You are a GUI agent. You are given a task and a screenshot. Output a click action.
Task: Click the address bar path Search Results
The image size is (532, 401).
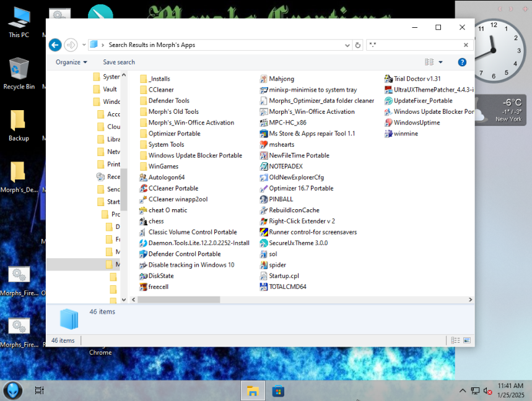pyautogui.click(x=152, y=45)
